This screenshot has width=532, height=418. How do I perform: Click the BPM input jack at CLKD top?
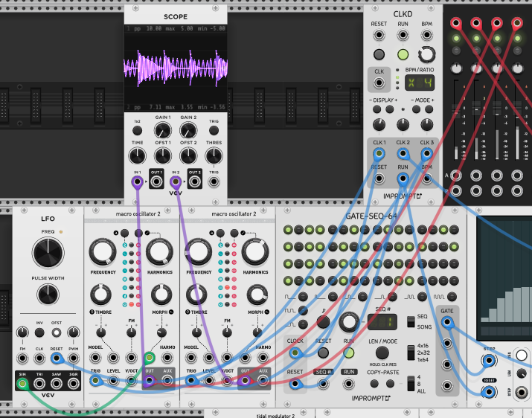(426, 35)
